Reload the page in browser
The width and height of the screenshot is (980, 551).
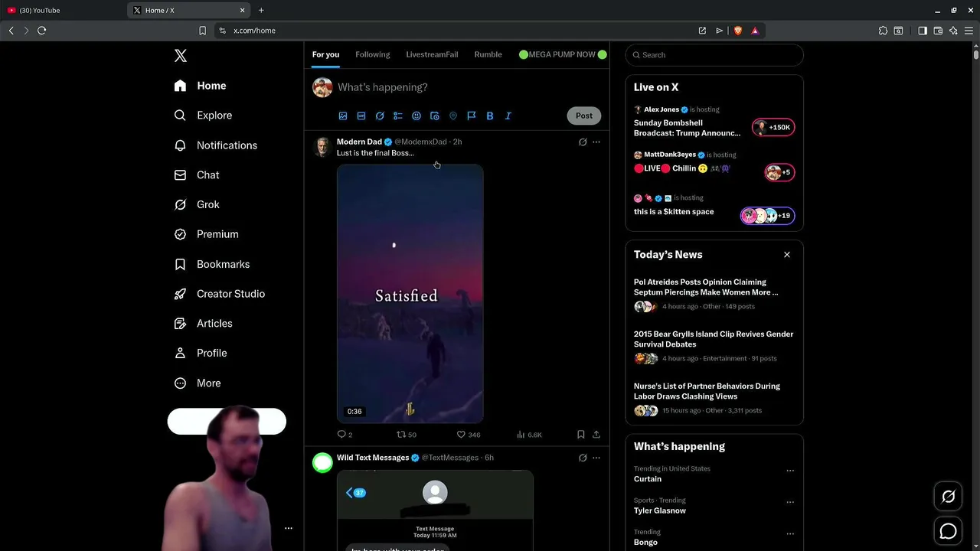pos(41,31)
